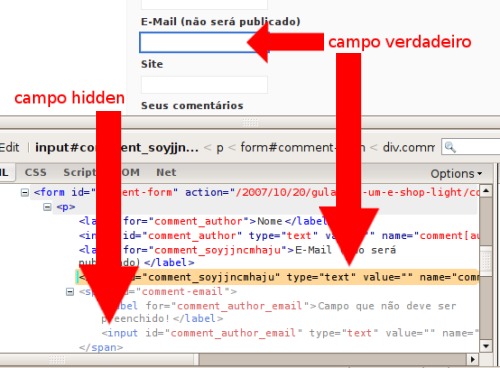Open the Options dropdown menu
This screenshot has width=500, height=368.
[456, 174]
